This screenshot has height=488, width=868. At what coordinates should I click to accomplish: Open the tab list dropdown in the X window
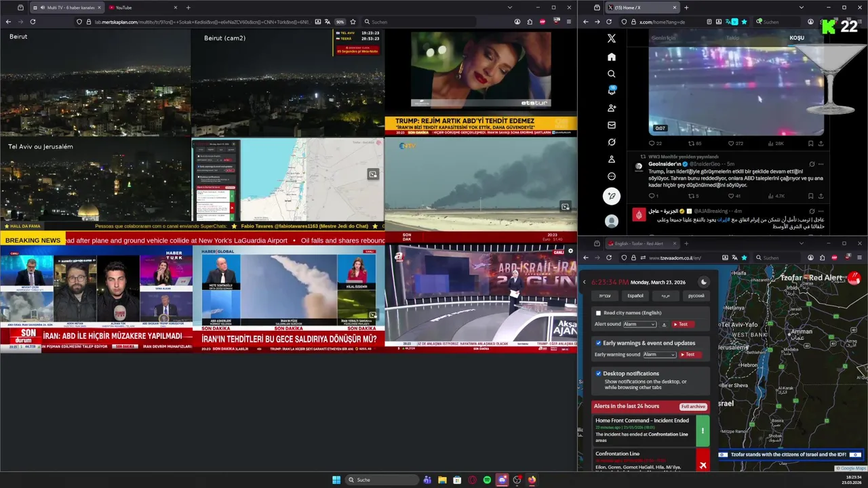tap(801, 7)
